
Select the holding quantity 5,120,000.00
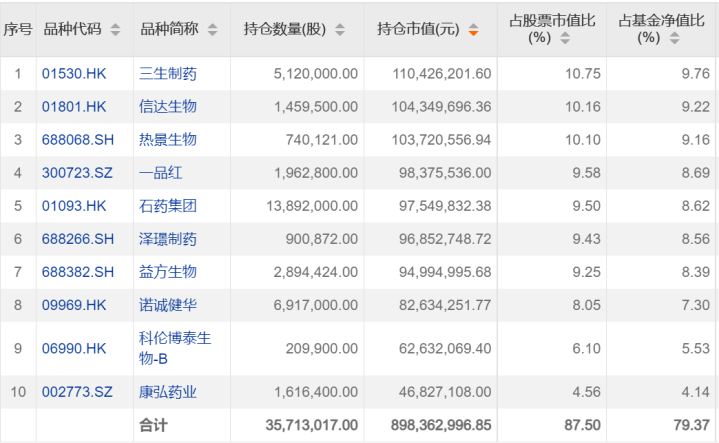click(315, 73)
